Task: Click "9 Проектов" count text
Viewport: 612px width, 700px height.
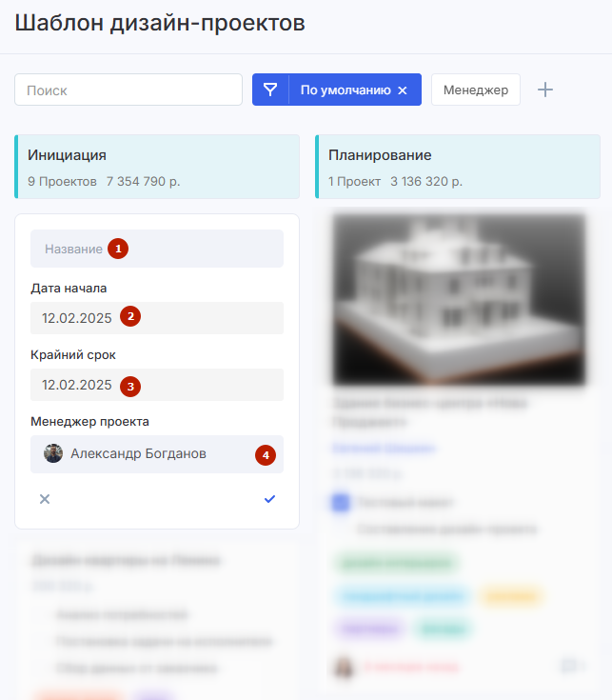Action: 62,181
